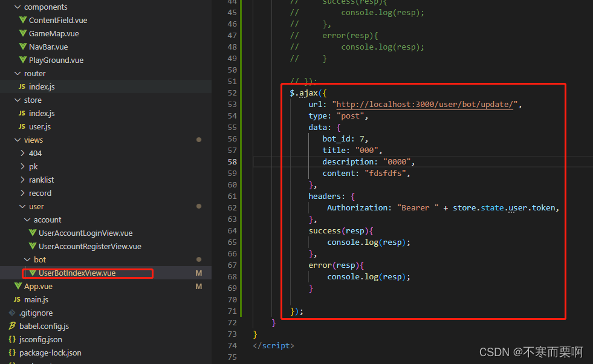Click the bot_id: 7 code line
The width and height of the screenshot is (593, 364).
pyautogui.click(x=345, y=139)
